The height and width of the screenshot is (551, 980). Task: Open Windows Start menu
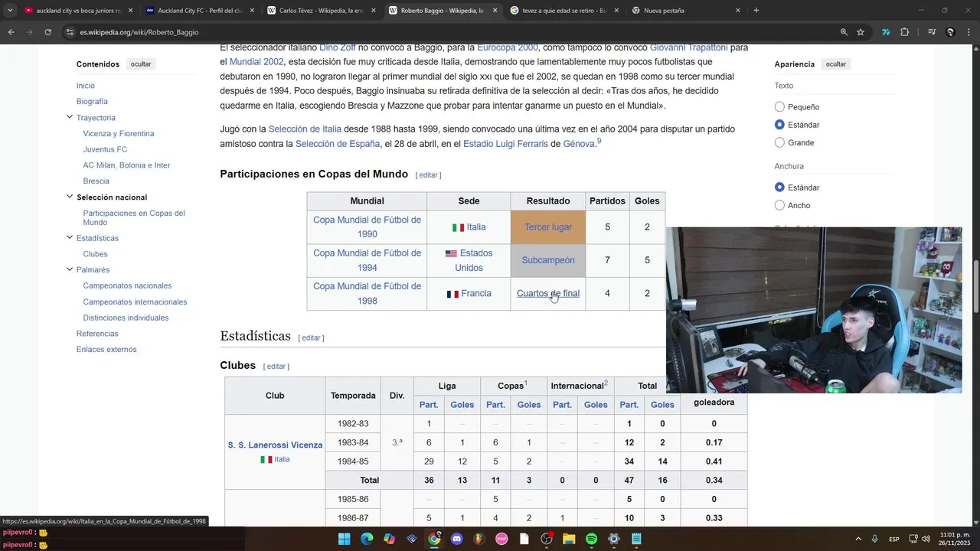(344, 539)
